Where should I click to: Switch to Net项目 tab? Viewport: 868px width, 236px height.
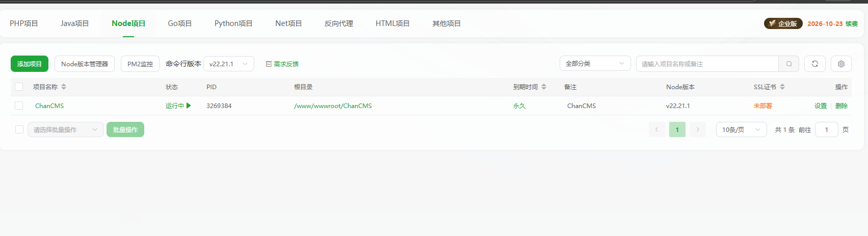(288, 23)
